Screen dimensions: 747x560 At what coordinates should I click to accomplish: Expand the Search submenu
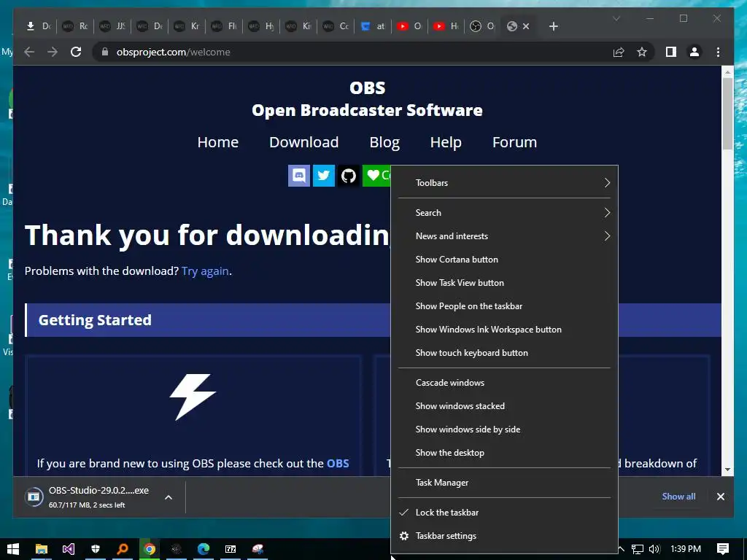click(x=505, y=213)
